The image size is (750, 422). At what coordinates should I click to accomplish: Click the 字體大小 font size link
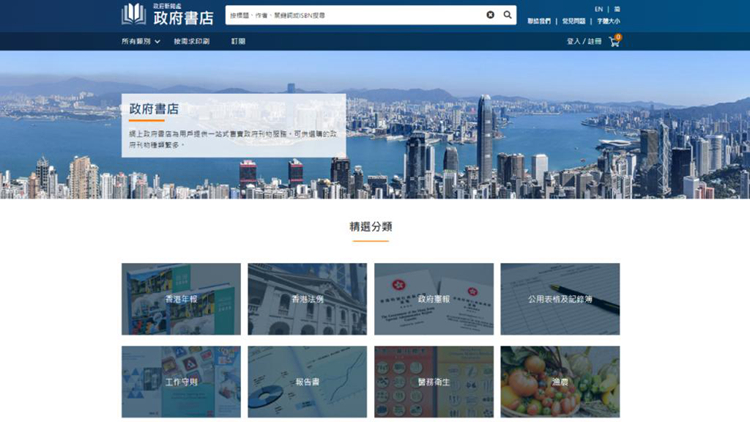[608, 22]
